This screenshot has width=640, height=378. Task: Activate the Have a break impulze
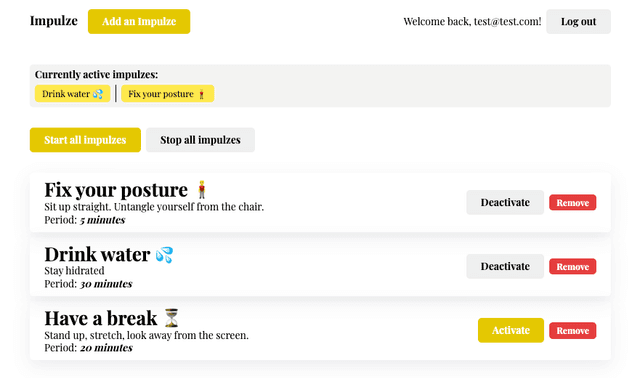click(x=511, y=330)
